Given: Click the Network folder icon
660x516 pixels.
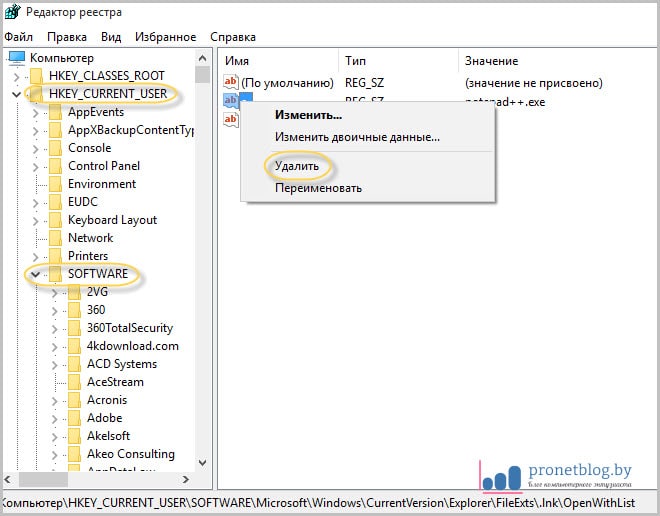Looking at the screenshot, I should (55, 238).
